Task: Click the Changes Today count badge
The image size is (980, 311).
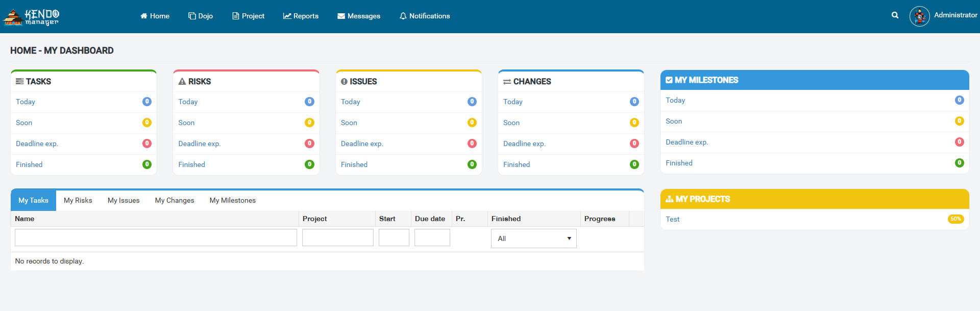Action: click(634, 102)
